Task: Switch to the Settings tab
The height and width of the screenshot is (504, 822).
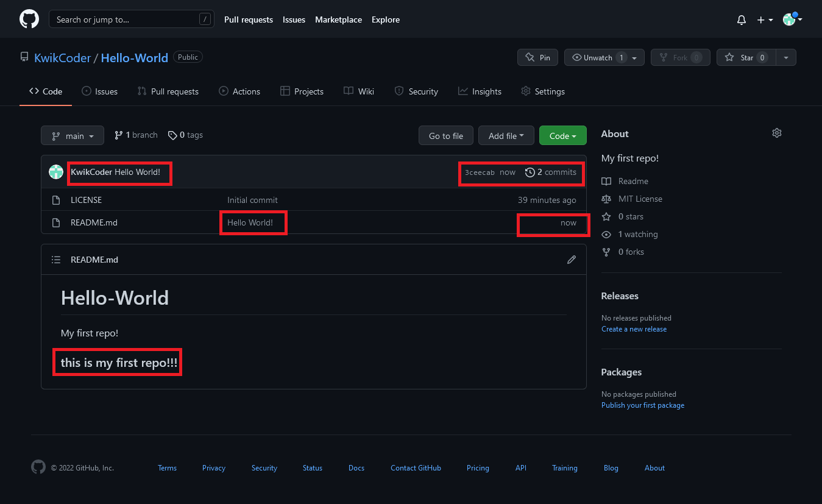Action: tap(543, 91)
